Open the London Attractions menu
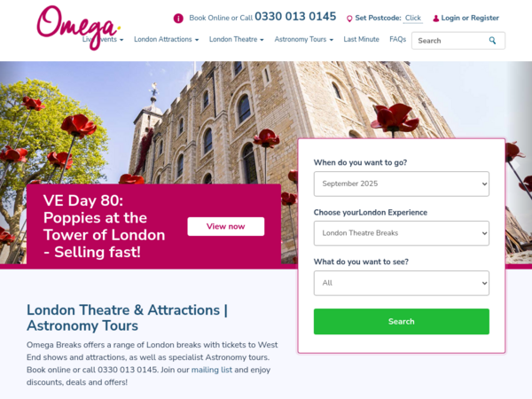Image resolution: width=532 pixels, height=399 pixels. (167, 39)
